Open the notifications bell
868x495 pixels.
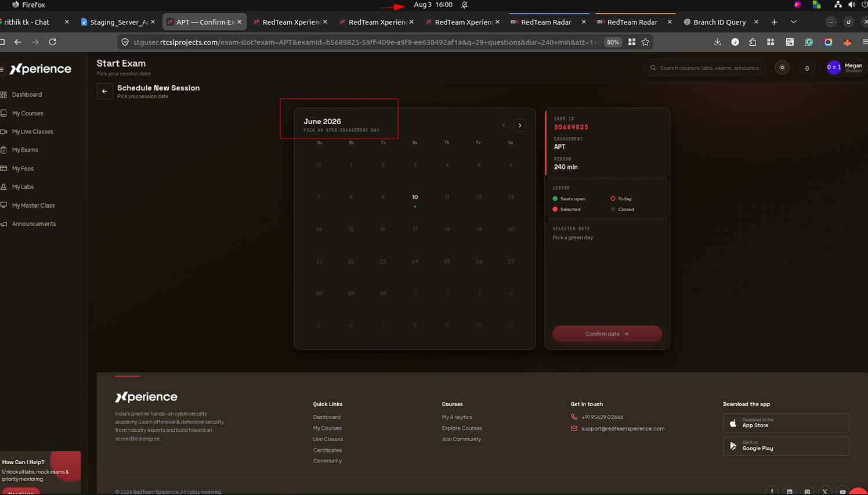click(x=807, y=68)
